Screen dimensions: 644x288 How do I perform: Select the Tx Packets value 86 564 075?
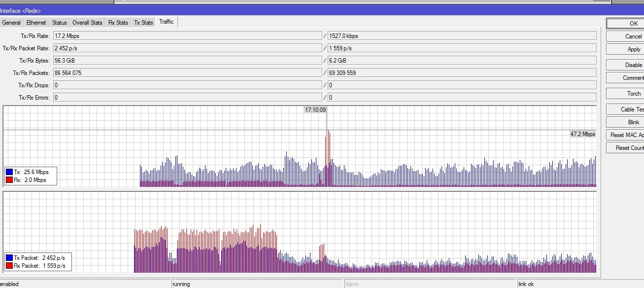click(x=187, y=73)
